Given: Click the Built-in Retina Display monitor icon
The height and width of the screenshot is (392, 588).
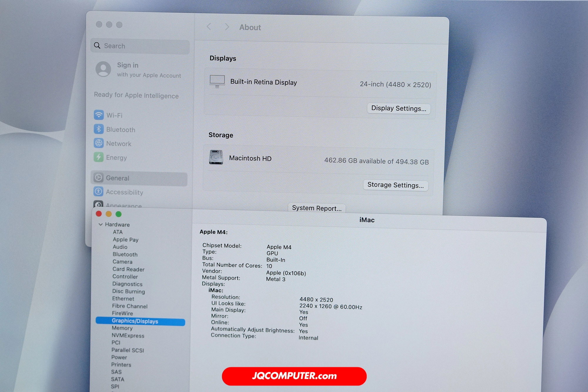Looking at the screenshot, I should click(217, 81).
